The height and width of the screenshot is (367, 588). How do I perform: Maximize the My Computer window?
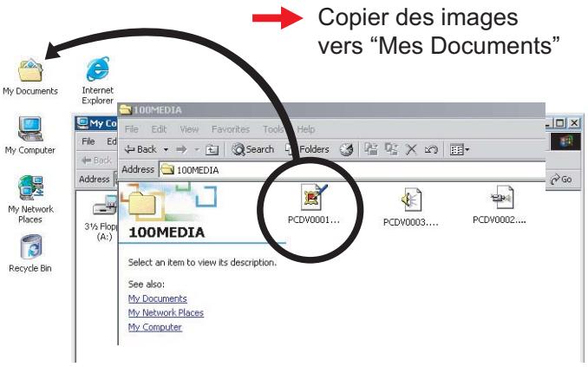pyautogui.click(x=560, y=123)
